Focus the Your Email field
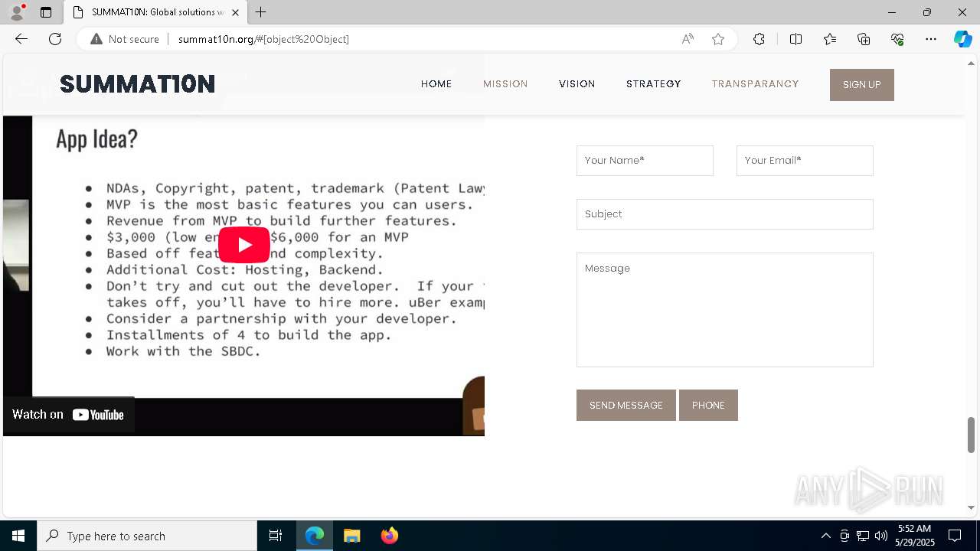 [x=805, y=161]
